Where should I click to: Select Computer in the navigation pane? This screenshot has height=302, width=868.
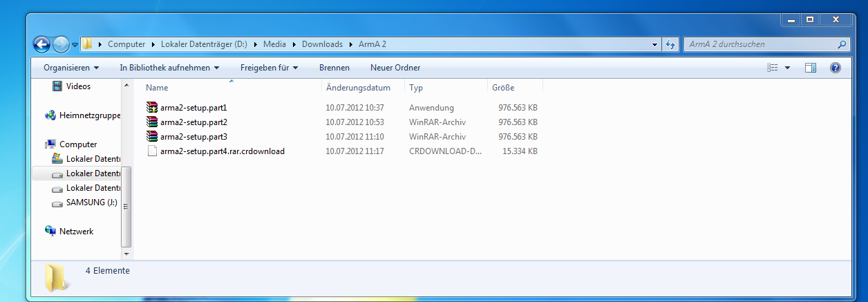[78, 144]
